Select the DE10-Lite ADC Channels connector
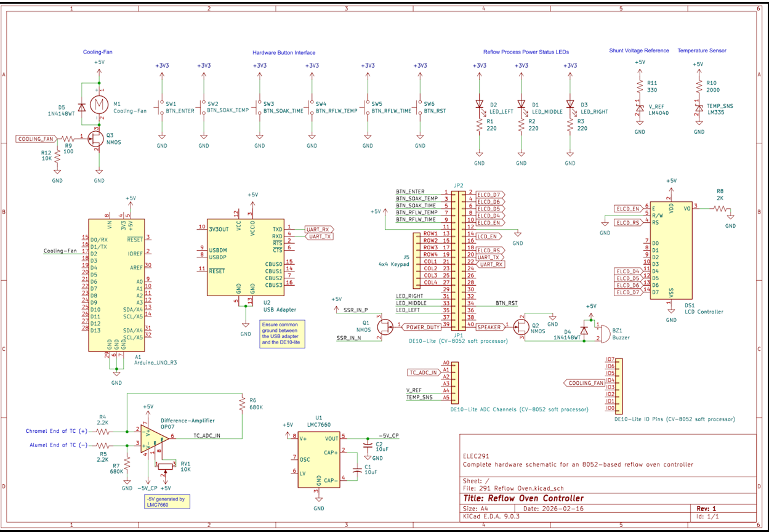769x532 pixels. tap(454, 383)
